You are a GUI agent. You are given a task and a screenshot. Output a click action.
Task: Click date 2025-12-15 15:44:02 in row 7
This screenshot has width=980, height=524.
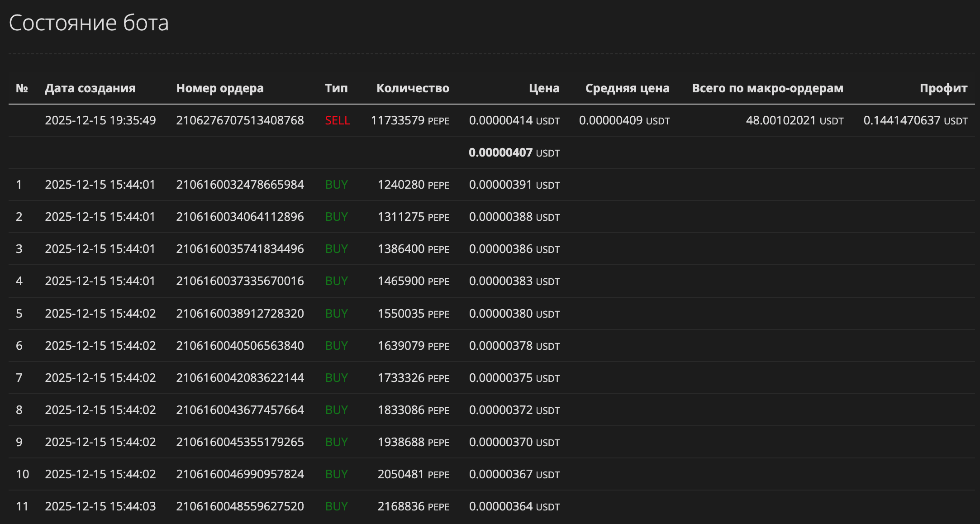pyautogui.click(x=100, y=378)
